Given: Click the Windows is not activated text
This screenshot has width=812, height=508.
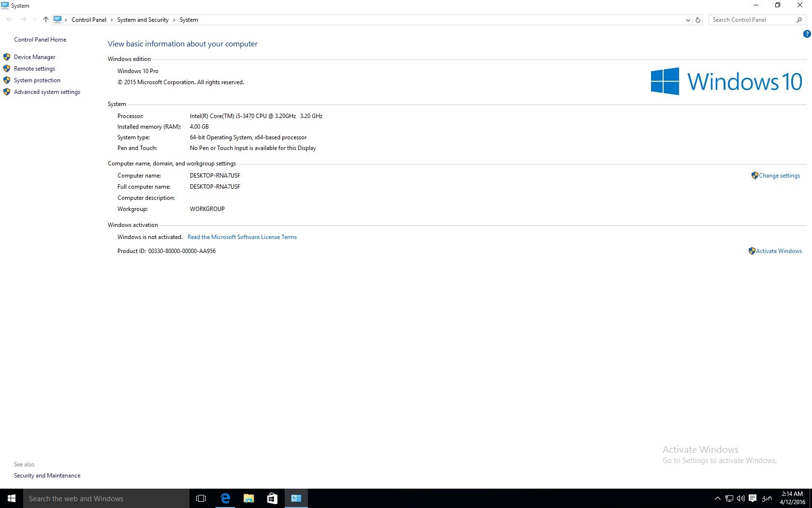Looking at the screenshot, I should 150,237.
